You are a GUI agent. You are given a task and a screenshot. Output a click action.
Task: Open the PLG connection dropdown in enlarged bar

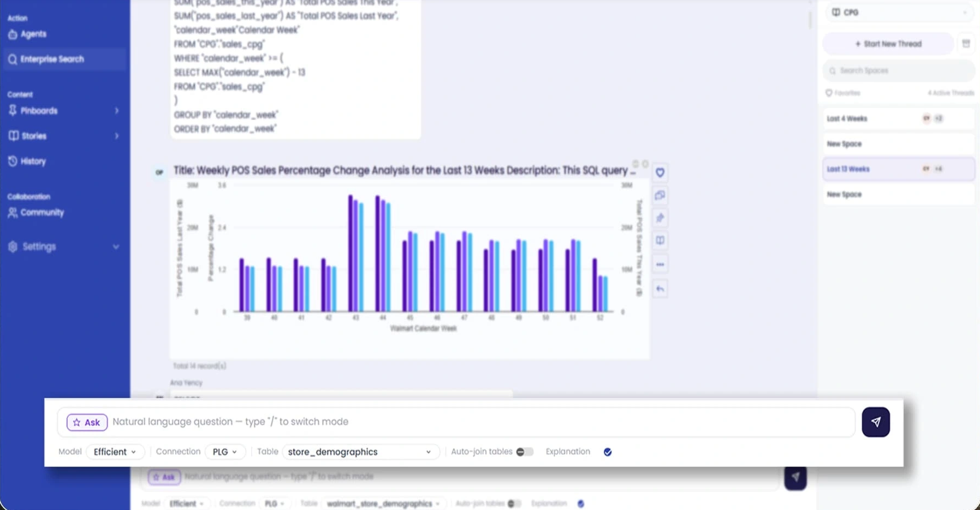coord(225,452)
